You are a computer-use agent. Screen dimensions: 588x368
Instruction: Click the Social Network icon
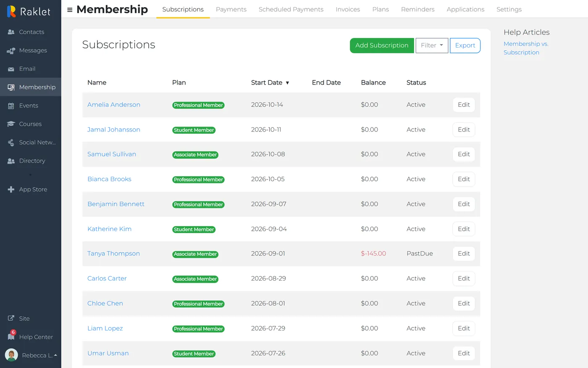click(x=11, y=143)
